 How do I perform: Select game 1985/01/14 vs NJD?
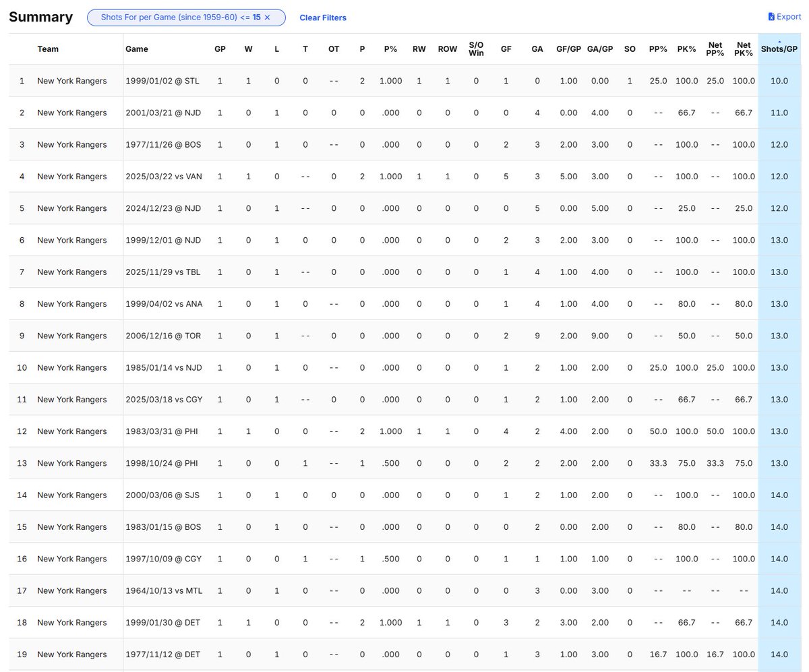point(163,367)
